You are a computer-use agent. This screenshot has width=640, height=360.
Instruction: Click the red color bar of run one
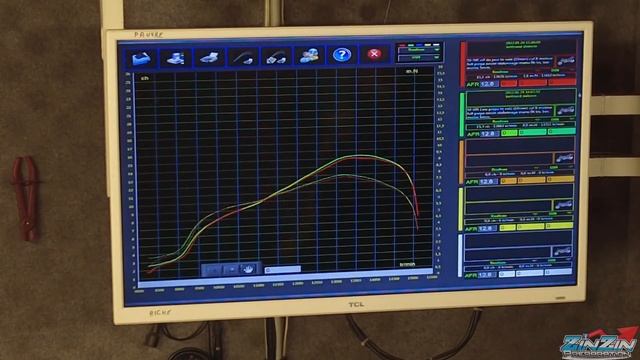[463, 64]
